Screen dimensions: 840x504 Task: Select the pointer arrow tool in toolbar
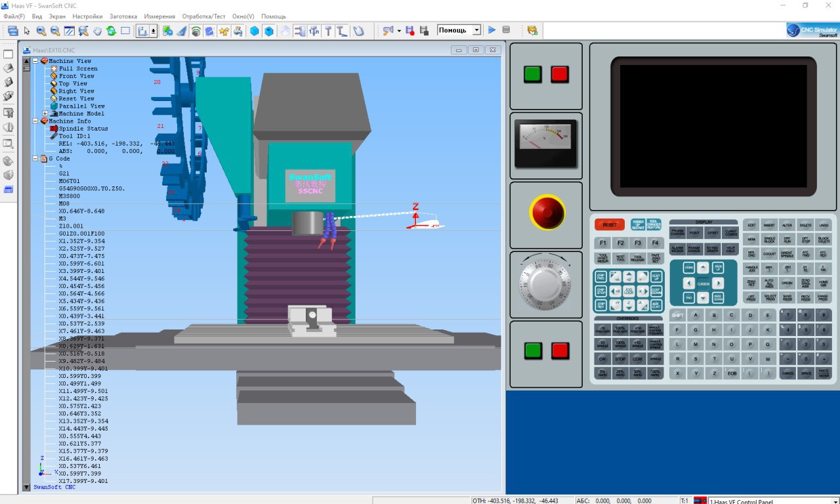click(x=27, y=30)
